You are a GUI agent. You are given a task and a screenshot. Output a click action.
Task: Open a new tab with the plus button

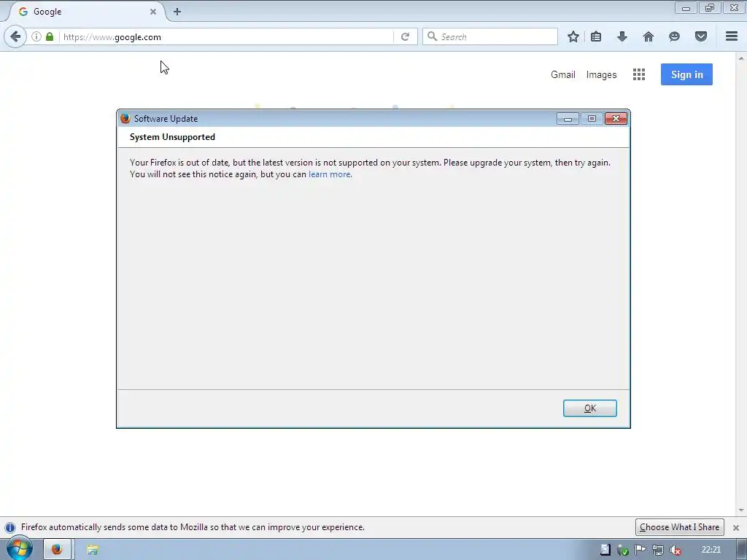pos(177,12)
